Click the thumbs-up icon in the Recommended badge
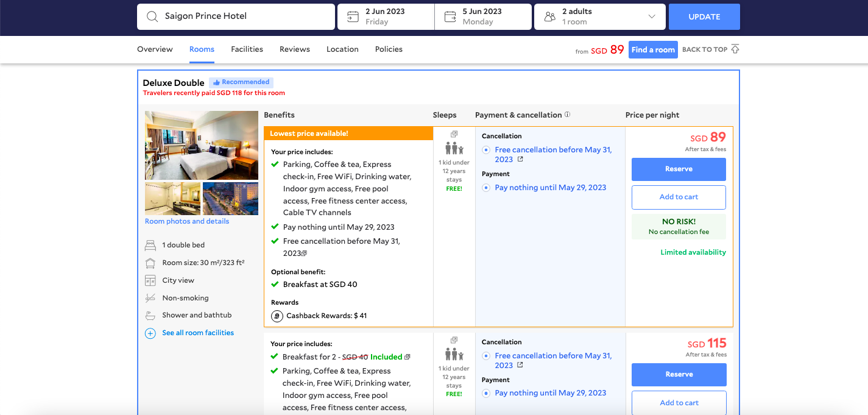Image resolution: width=868 pixels, height=415 pixels. pos(216,82)
